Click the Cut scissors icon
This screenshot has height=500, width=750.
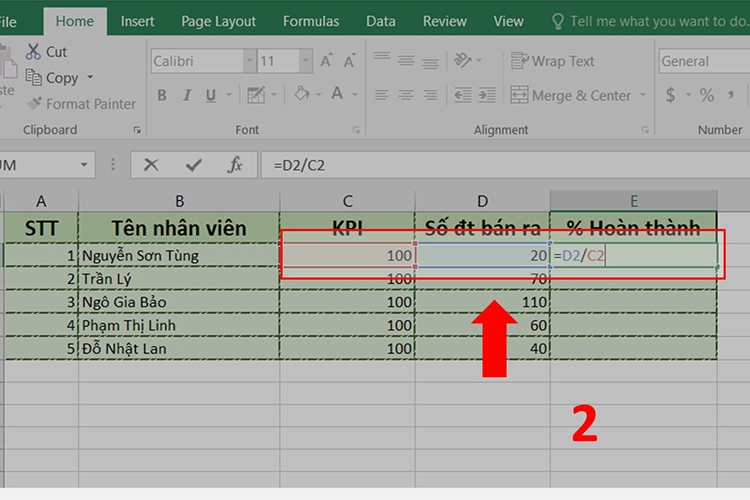click(33, 52)
